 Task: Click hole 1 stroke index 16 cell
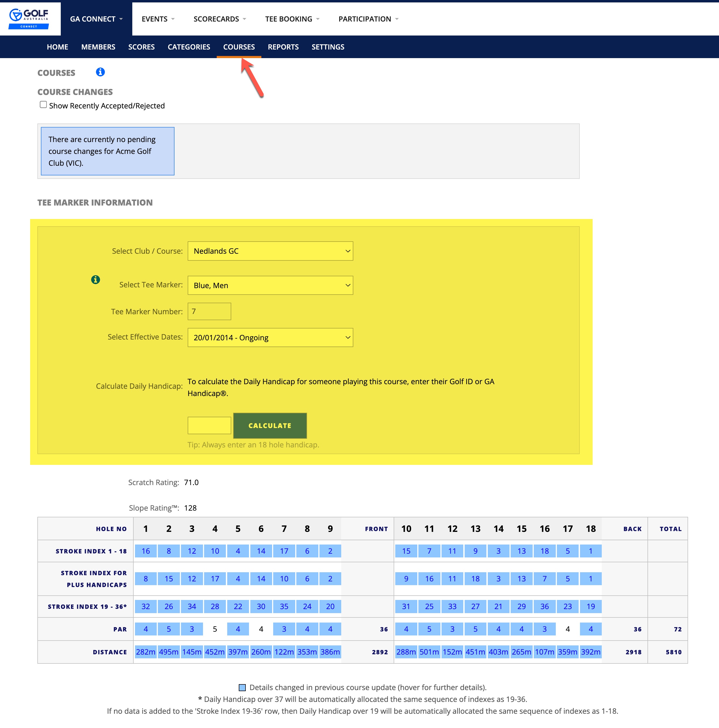[x=146, y=551]
